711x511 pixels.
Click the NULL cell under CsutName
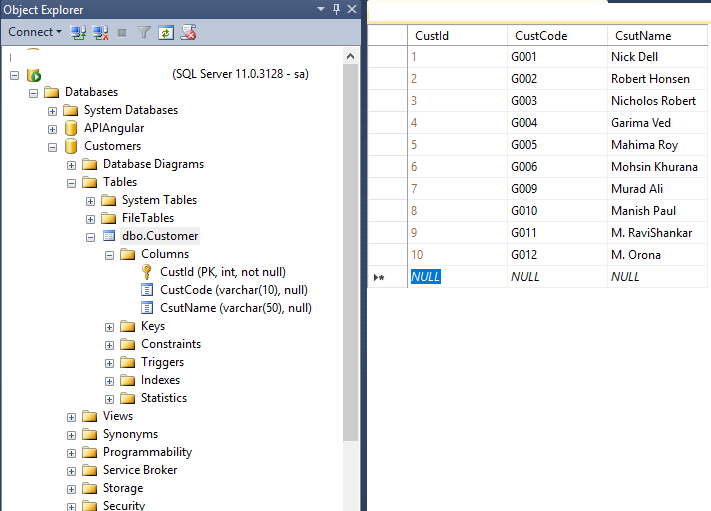tap(657, 277)
